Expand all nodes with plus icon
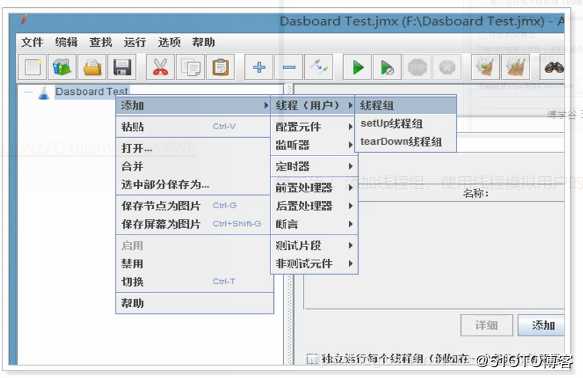583x378 pixels. point(259,67)
